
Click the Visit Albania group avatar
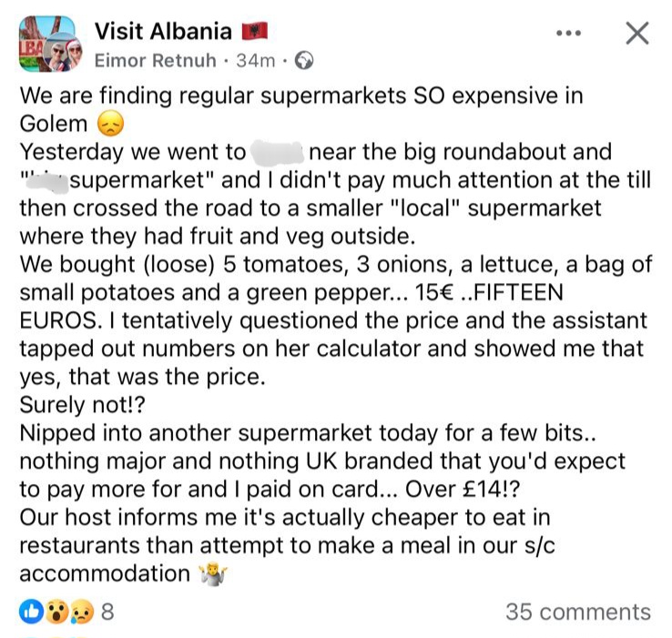click(47, 44)
